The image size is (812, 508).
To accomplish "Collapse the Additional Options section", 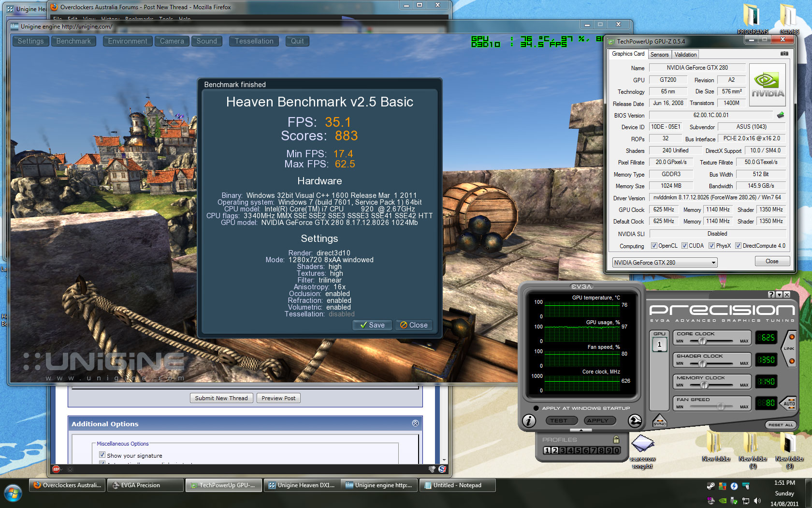I will coord(415,423).
